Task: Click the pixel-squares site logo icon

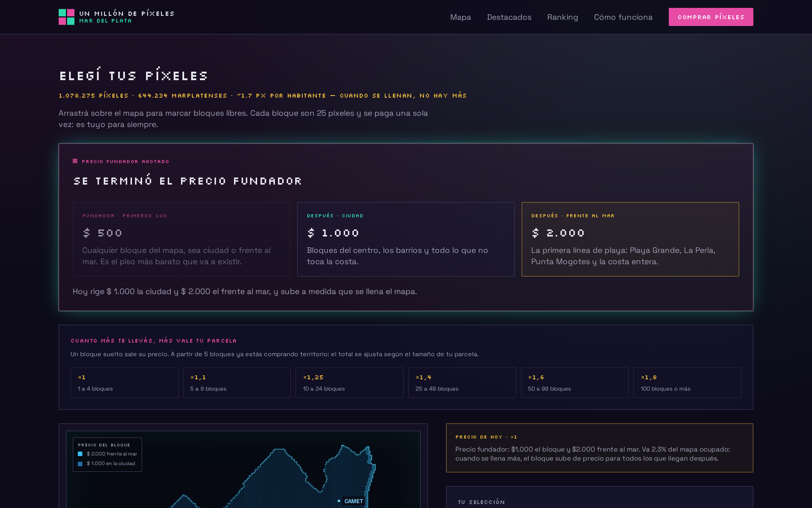Action: tap(67, 17)
